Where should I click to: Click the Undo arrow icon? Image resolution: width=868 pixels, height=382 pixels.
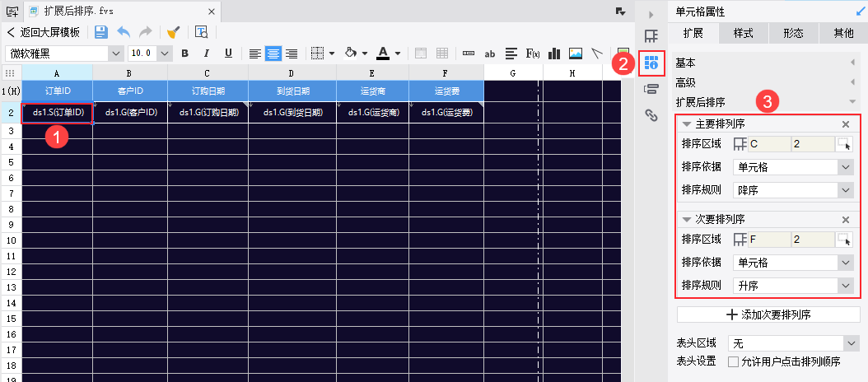(124, 32)
